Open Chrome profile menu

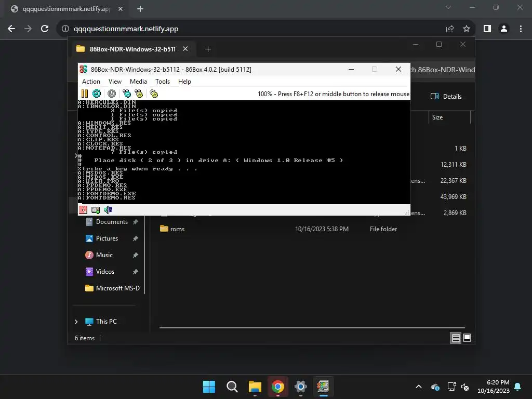coord(504,29)
